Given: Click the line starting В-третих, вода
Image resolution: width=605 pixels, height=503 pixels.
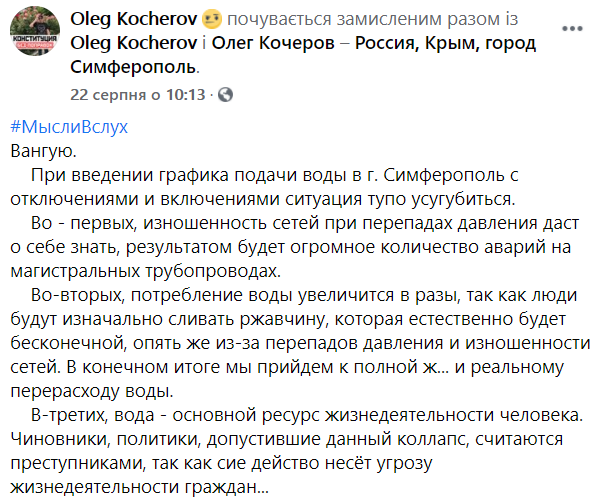Looking at the screenshot, I should click(x=312, y=413).
